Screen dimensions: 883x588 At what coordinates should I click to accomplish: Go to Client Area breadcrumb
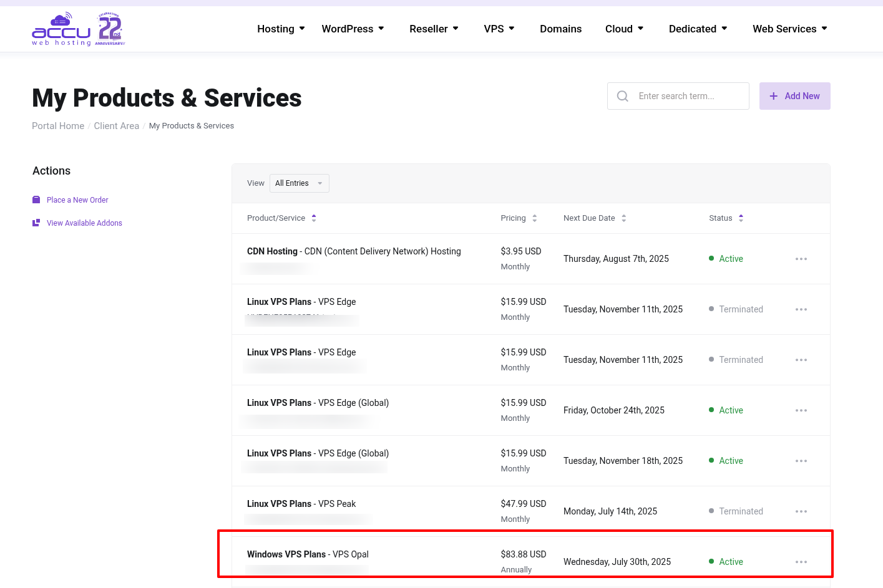[117, 126]
